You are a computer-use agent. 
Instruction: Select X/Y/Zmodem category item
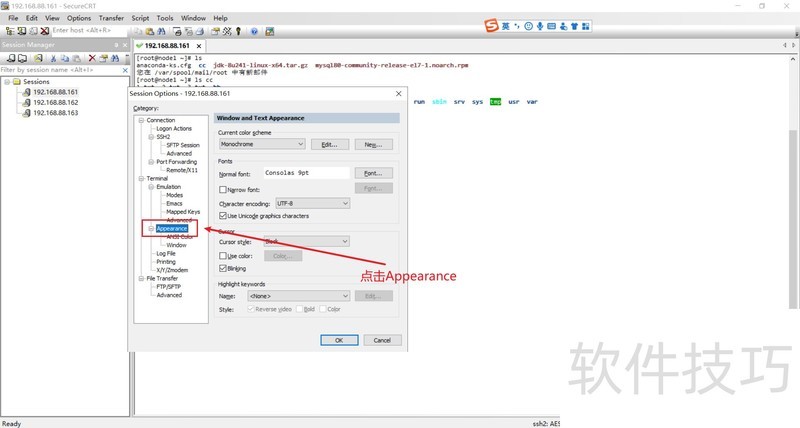(x=172, y=270)
